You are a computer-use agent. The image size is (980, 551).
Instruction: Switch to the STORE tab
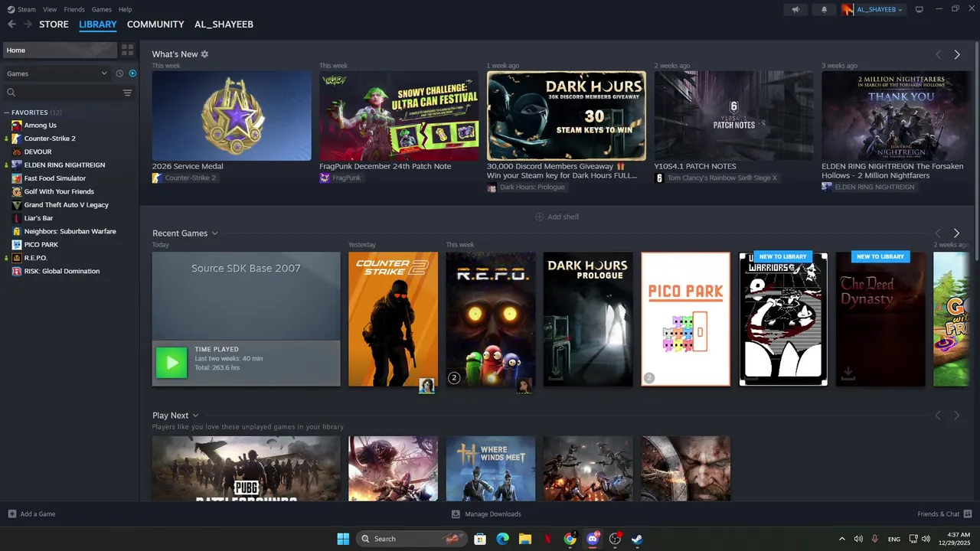[54, 24]
